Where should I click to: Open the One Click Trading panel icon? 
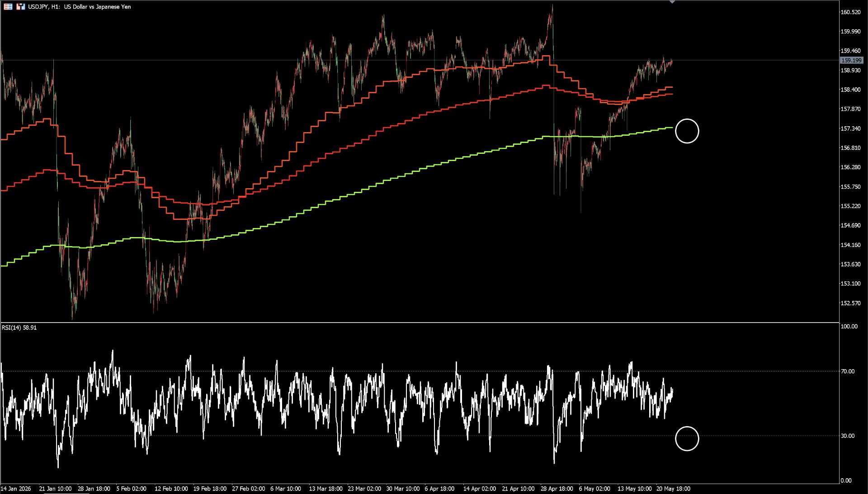coord(8,7)
